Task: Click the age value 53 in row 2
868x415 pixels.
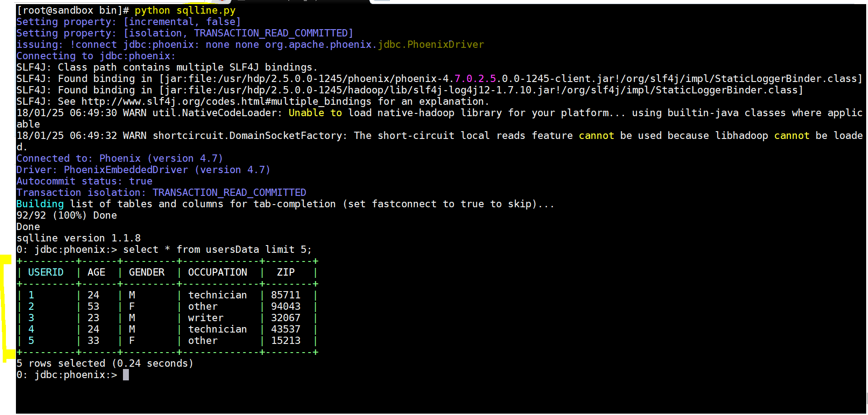Action: click(93, 307)
